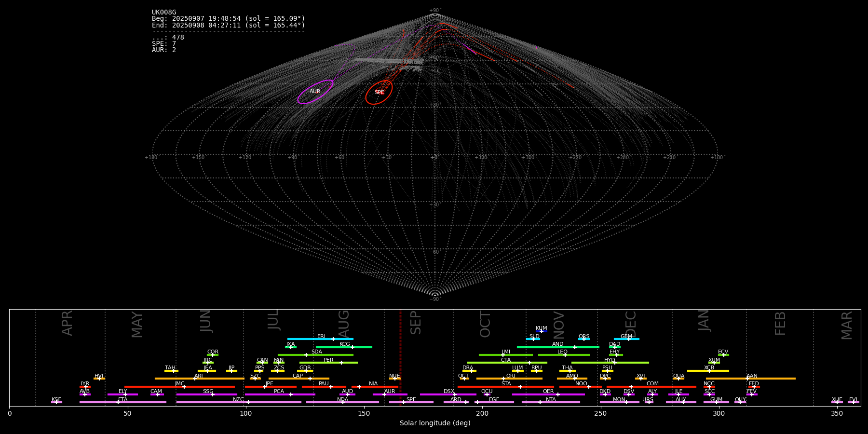Click the DEC month label in timeline
The width and height of the screenshot is (868, 434).
631,324
